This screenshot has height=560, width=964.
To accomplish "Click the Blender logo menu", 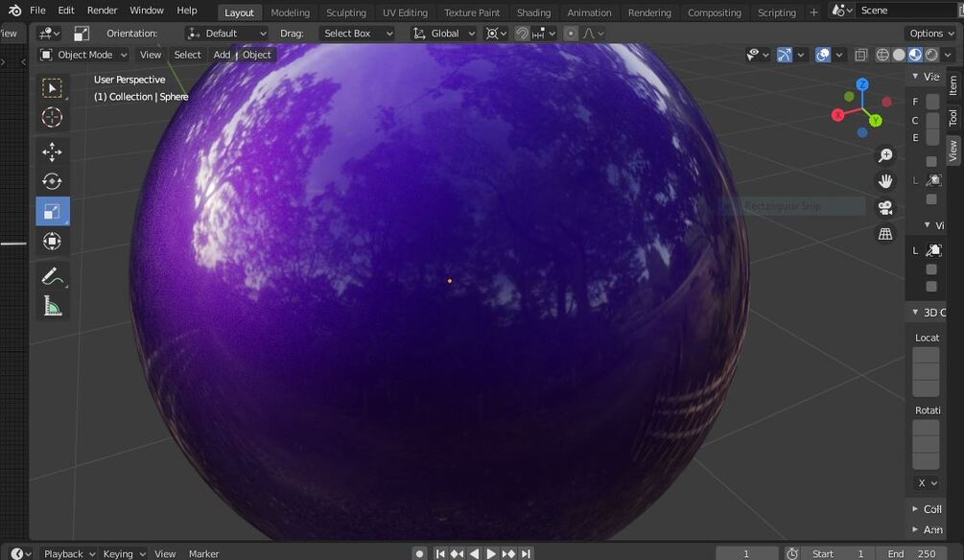I will [x=14, y=11].
